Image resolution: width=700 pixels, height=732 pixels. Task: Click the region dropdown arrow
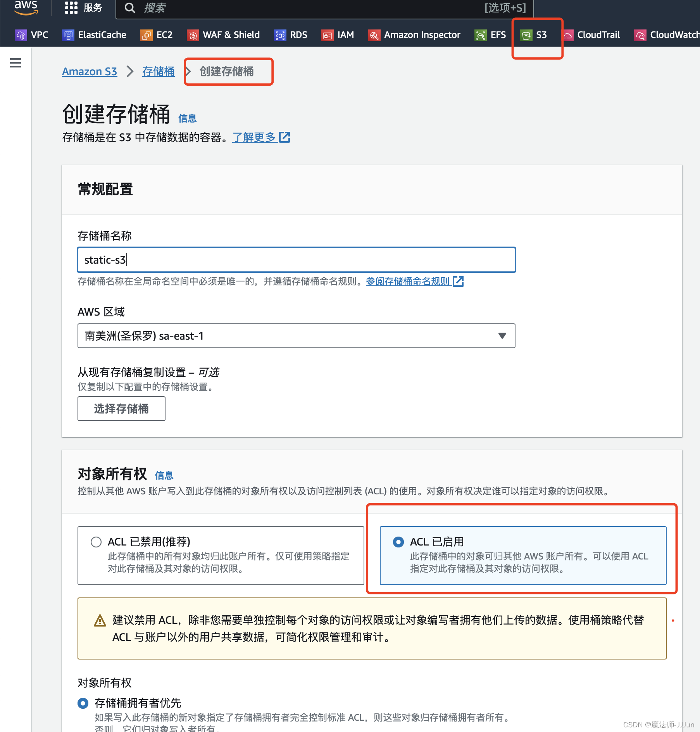coord(502,336)
